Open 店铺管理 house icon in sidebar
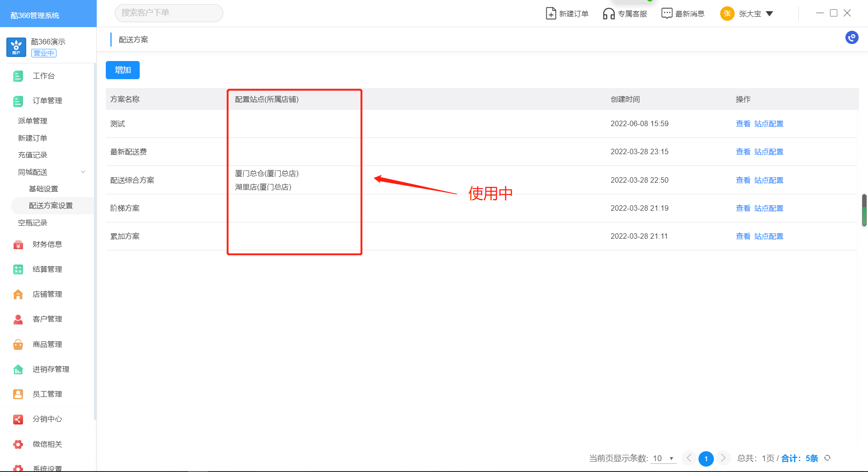Image resolution: width=868 pixels, height=472 pixels. click(x=18, y=294)
